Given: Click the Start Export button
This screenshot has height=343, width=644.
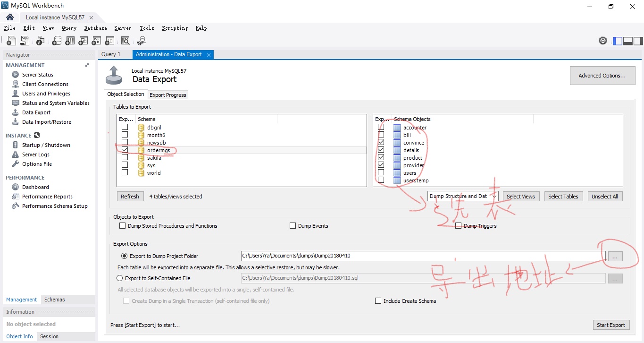Looking at the screenshot, I should tap(611, 325).
